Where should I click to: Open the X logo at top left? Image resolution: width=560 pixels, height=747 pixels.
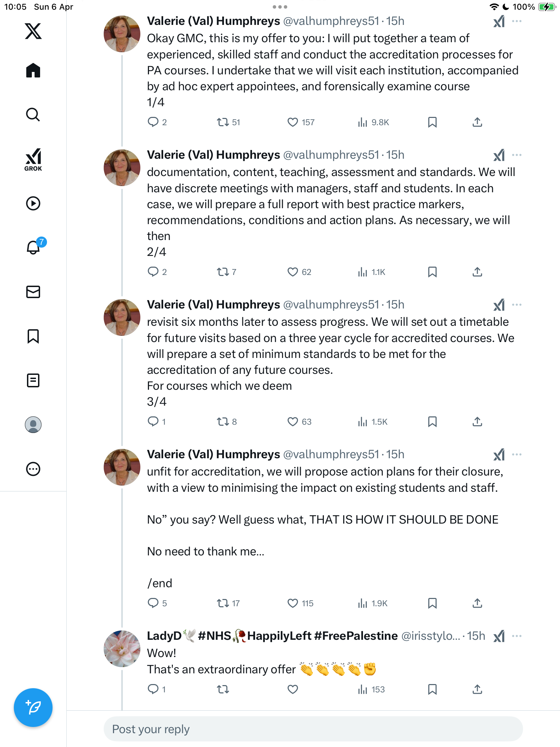click(33, 31)
